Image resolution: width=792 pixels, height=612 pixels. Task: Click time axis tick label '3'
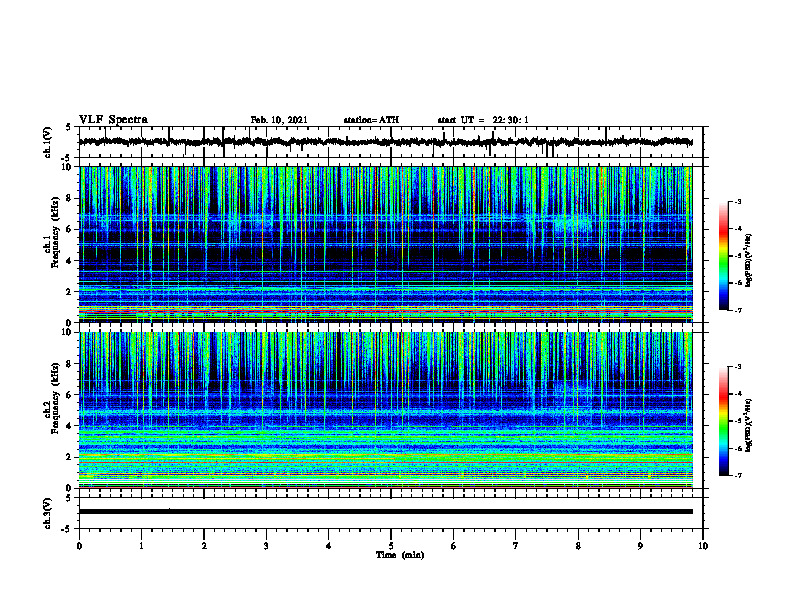click(x=266, y=546)
